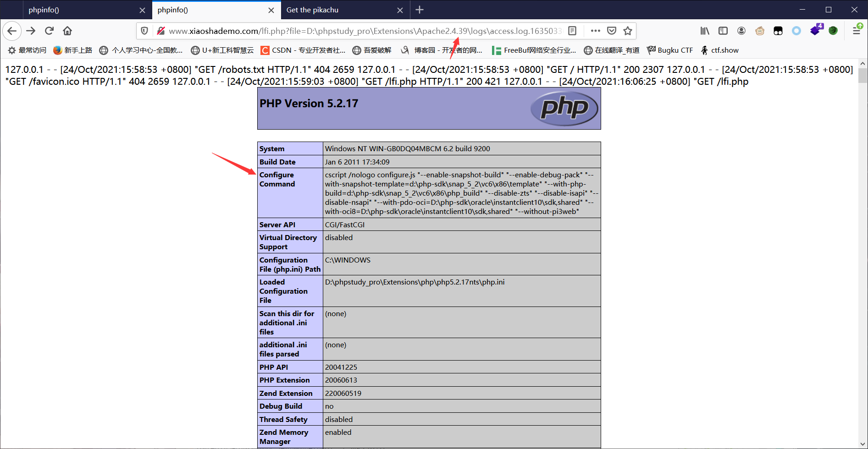
Task: Bookmark this page with the star
Action: (x=628, y=31)
